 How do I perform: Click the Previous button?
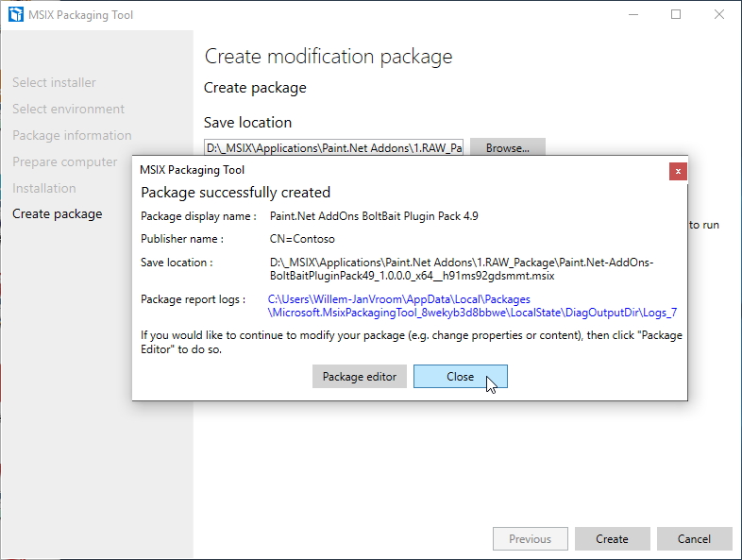tap(530, 539)
